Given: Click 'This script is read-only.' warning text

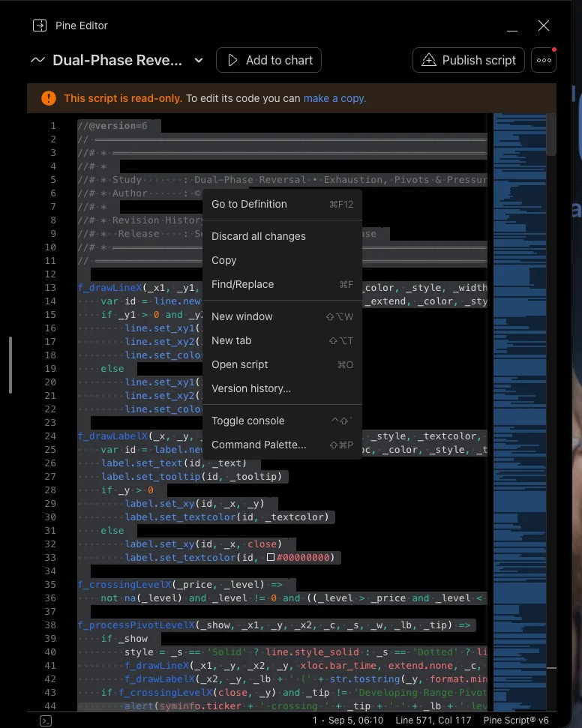Looking at the screenshot, I should point(123,98).
